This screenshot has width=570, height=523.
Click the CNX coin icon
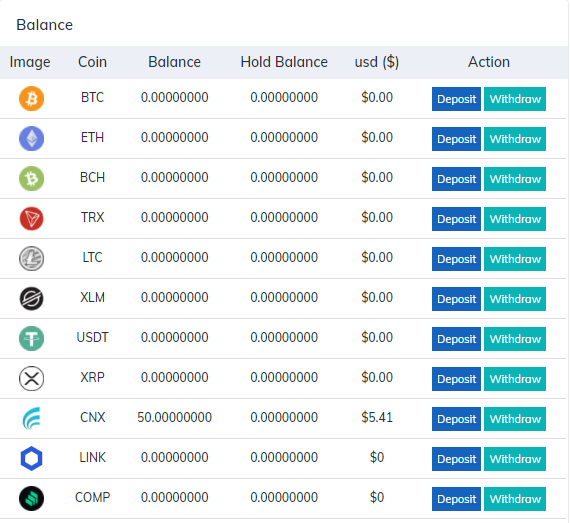(x=32, y=418)
